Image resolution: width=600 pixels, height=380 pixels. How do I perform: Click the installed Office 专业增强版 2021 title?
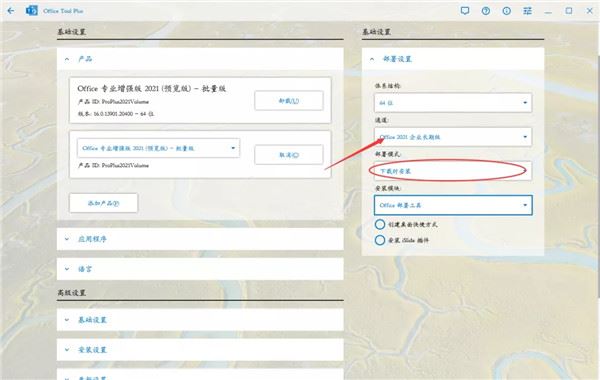(x=152, y=88)
